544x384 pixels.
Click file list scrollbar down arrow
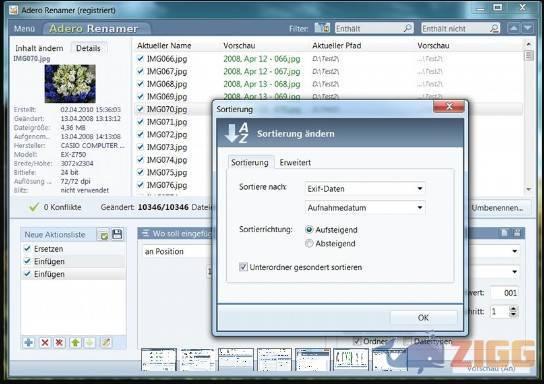click(x=528, y=189)
